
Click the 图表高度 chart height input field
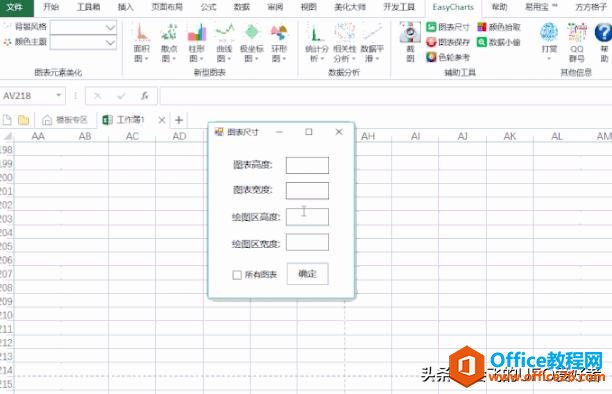(307, 165)
